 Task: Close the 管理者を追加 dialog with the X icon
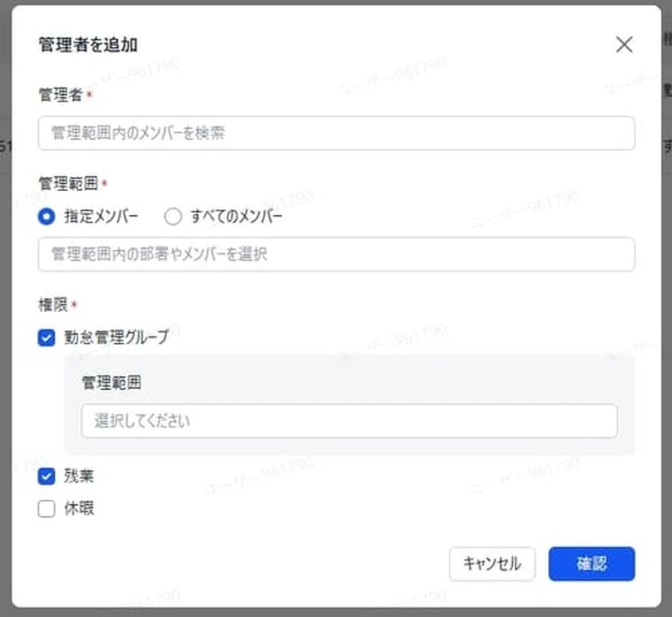click(624, 45)
